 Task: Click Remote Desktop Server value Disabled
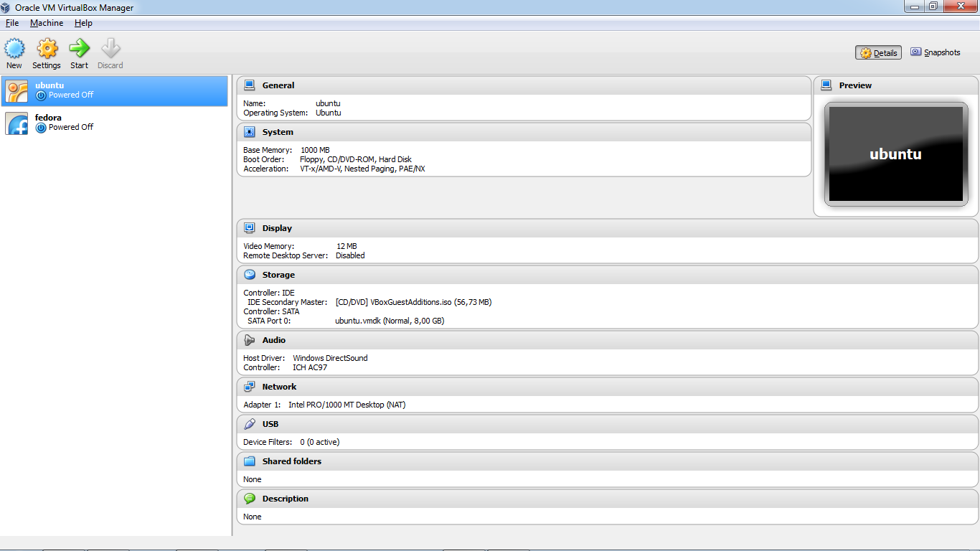350,255
